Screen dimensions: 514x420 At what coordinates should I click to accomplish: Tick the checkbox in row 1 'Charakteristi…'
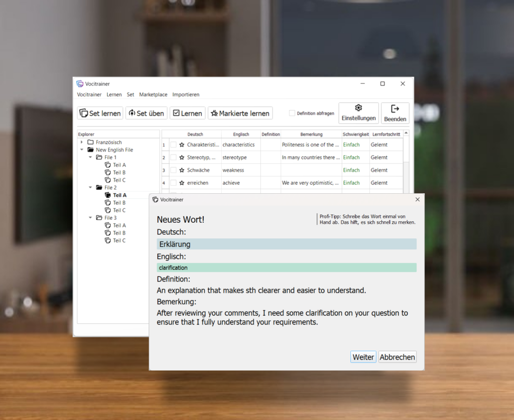click(x=173, y=145)
